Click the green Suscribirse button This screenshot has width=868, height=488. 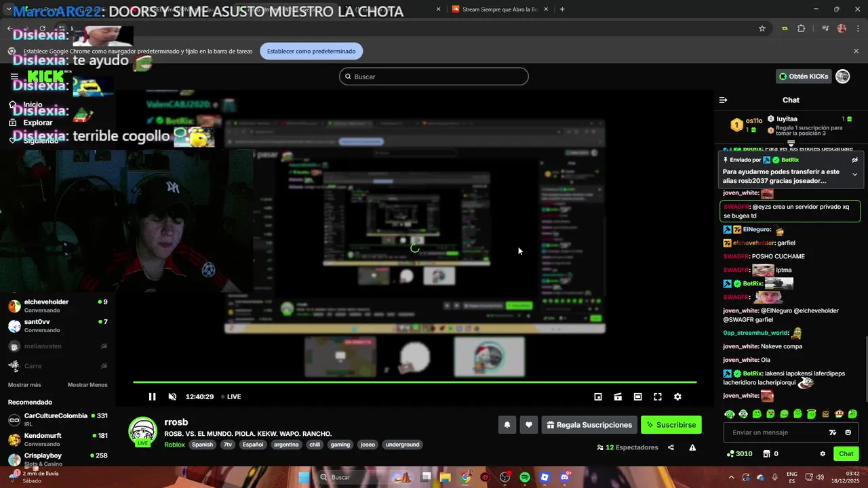(x=671, y=425)
